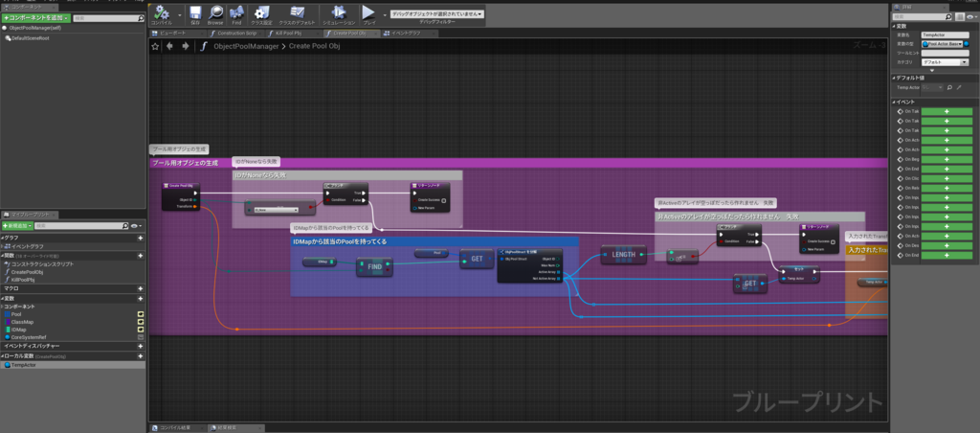Image resolution: width=980 pixels, height=433 pixels.
Task: Focus the components panel search field
Action: (107, 19)
